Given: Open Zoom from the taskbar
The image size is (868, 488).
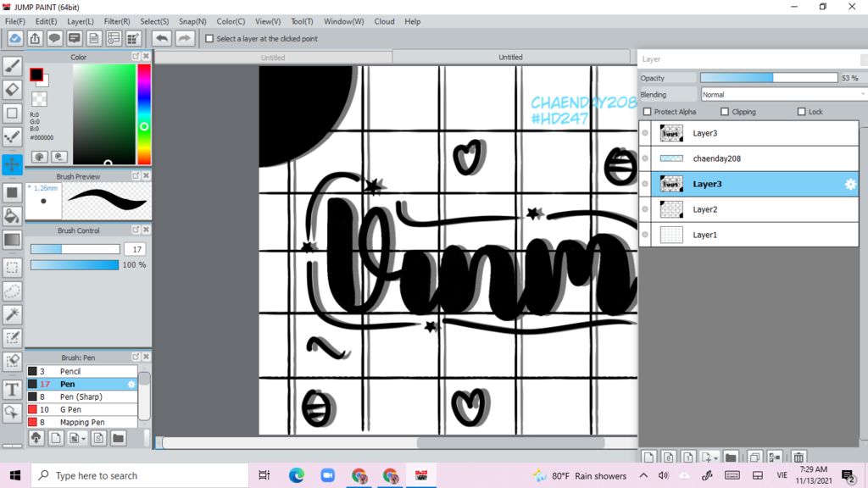Looking at the screenshot, I should tap(327, 475).
